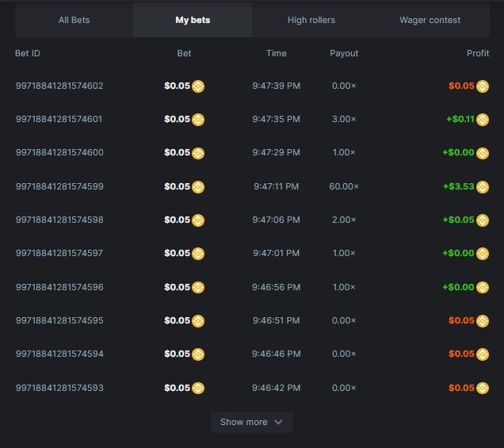Open the Wager contest tab

(x=430, y=20)
